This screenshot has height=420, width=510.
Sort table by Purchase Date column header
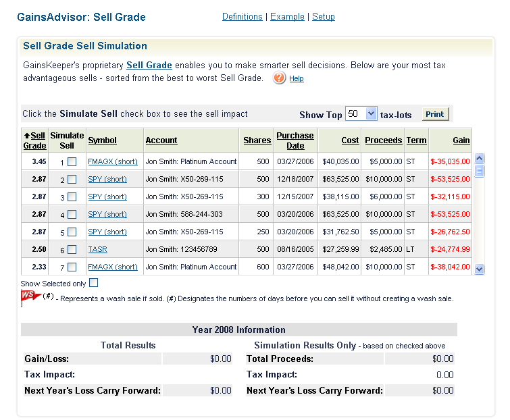point(295,140)
